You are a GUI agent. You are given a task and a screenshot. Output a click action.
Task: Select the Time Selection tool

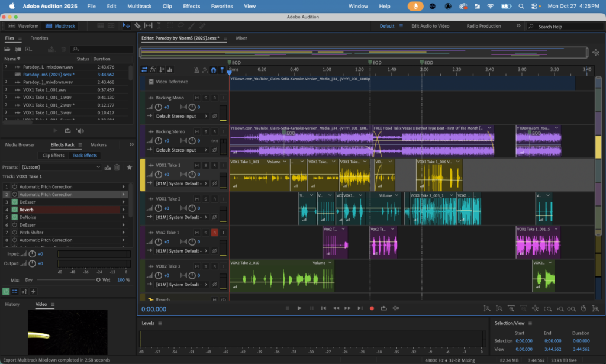[x=159, y=26]
